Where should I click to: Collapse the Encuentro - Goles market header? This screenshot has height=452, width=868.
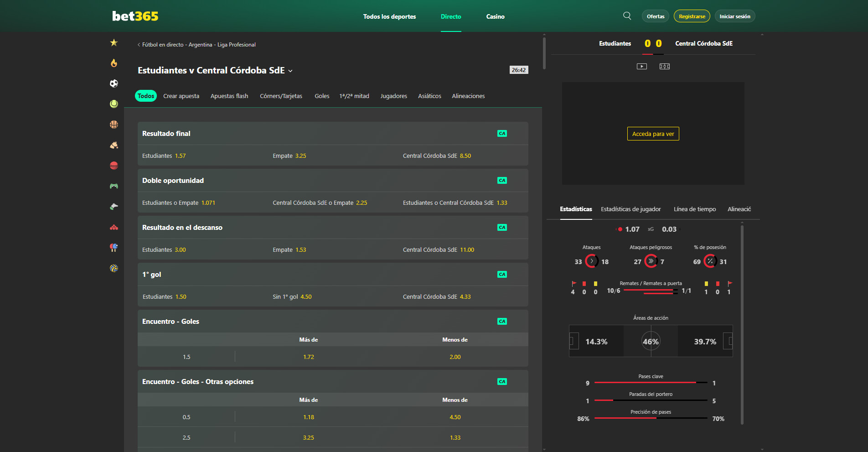333,322
